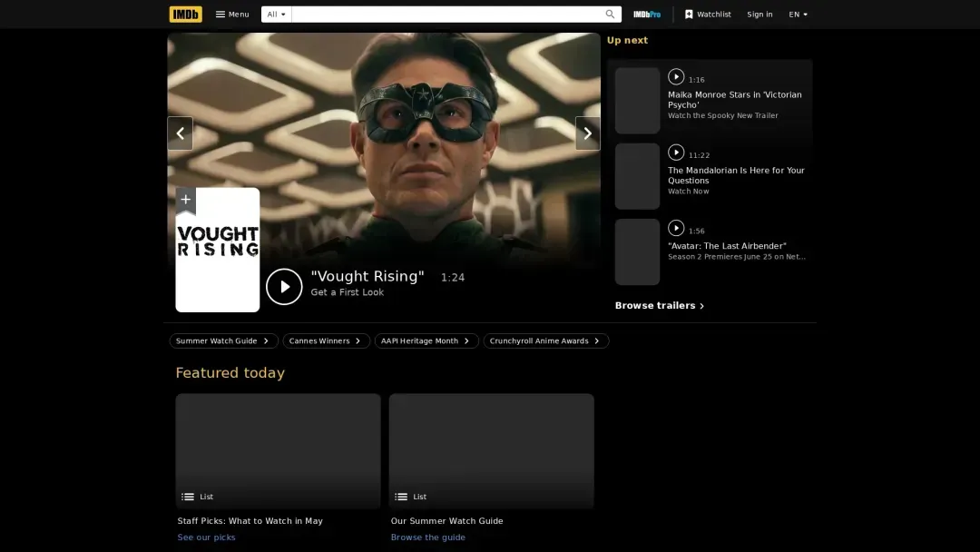Open Cannes Winners chip
980x552 pixels.
pos(327,340)
